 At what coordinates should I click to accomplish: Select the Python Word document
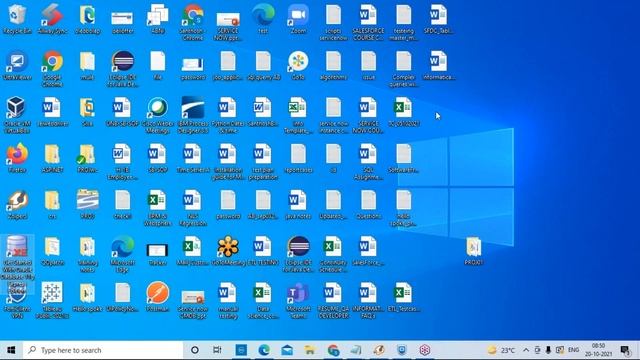(228, 115)
